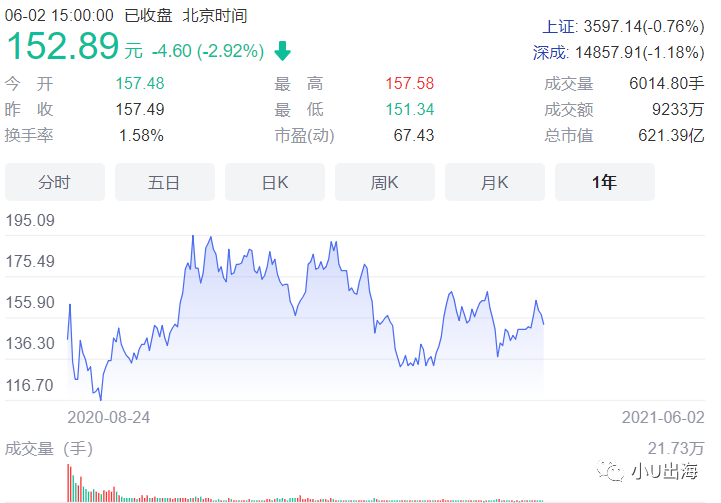Click the chart's lowest price point
This screenshot has height=503, width=721.
point(101,399)
